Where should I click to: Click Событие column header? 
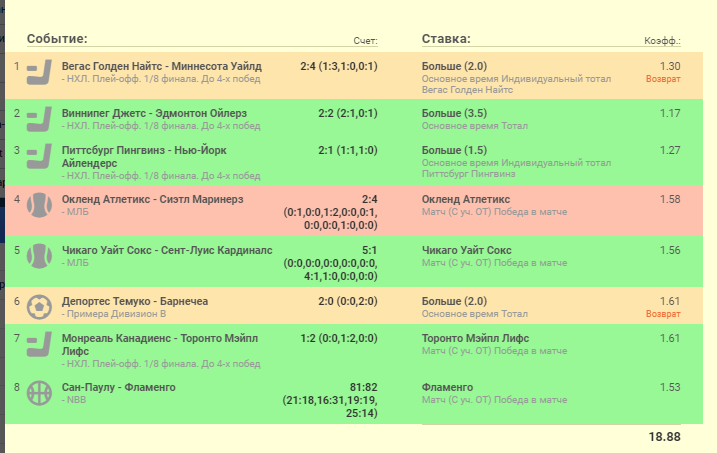click(57, 39)
